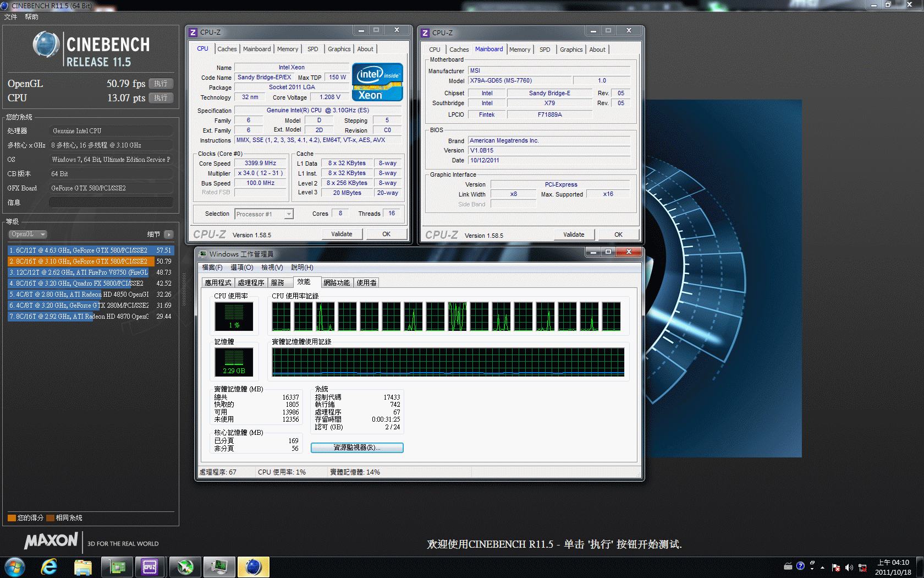The image size is (924, 578).
Task: Click CINEBENCH icon in main title bar
Action: [x=5, y=6]
